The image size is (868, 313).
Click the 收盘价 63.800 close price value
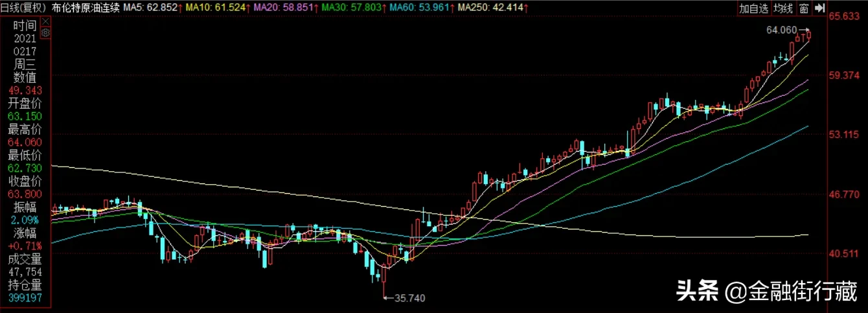[25, 194]
